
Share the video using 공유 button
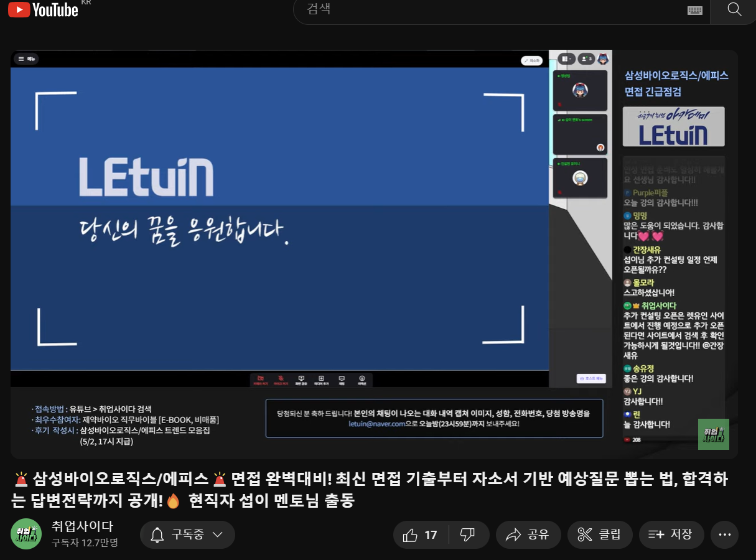click(x=527, y=534)
